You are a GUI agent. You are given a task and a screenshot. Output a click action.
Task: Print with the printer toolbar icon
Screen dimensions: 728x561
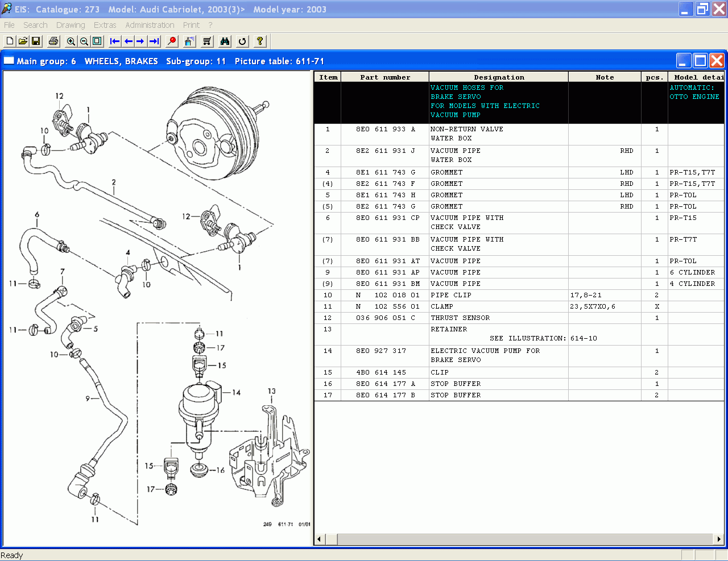pos(53,41)
